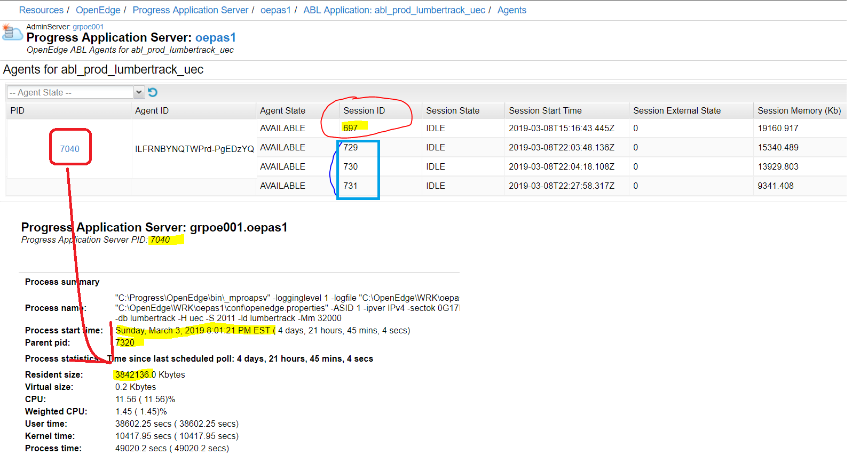Click Virtual size value 0.2 Kbytes

click(136, 387)
